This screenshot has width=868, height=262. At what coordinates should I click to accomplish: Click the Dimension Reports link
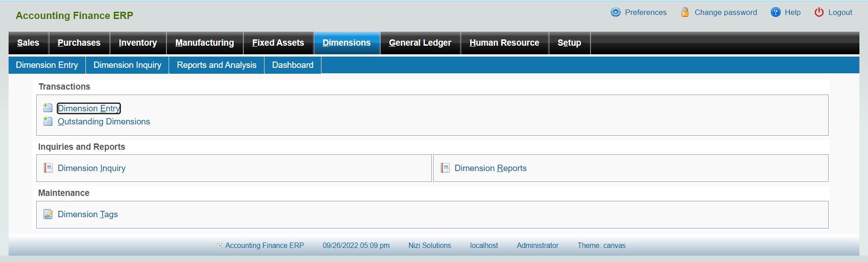491,168
